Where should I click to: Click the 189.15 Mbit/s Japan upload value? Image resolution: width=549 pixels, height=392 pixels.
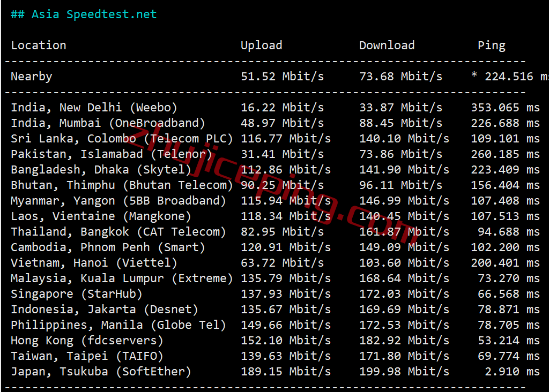coord(286,371)
